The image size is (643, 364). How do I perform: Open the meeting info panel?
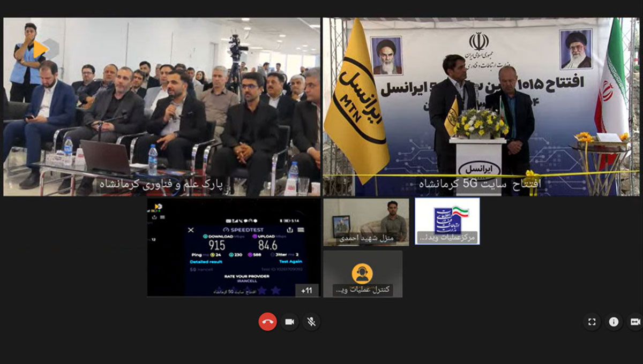click(x=614, y=322)
